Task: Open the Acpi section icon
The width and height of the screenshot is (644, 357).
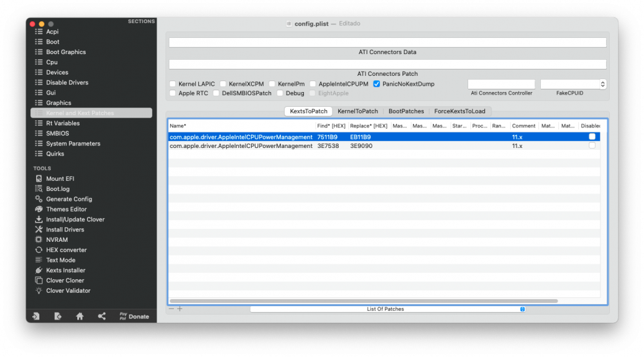Action: (39, 32)
